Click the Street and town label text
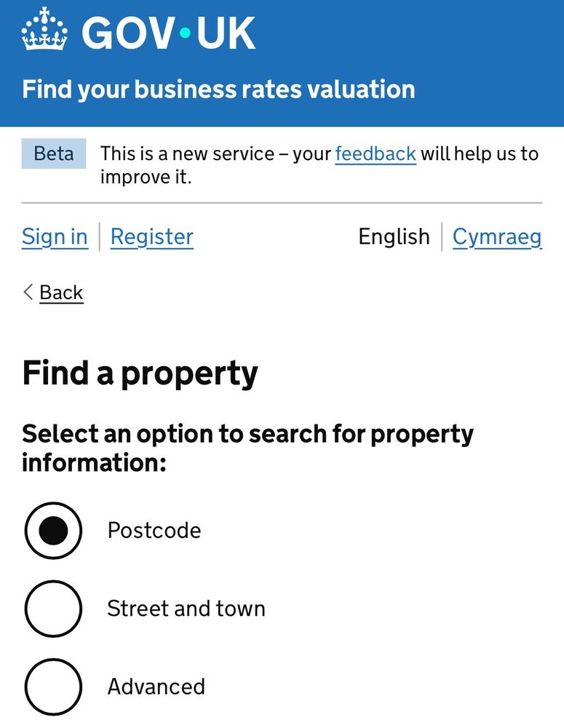Image resolution: width=564 pixels, height=728 pixels. click(186, 609)
